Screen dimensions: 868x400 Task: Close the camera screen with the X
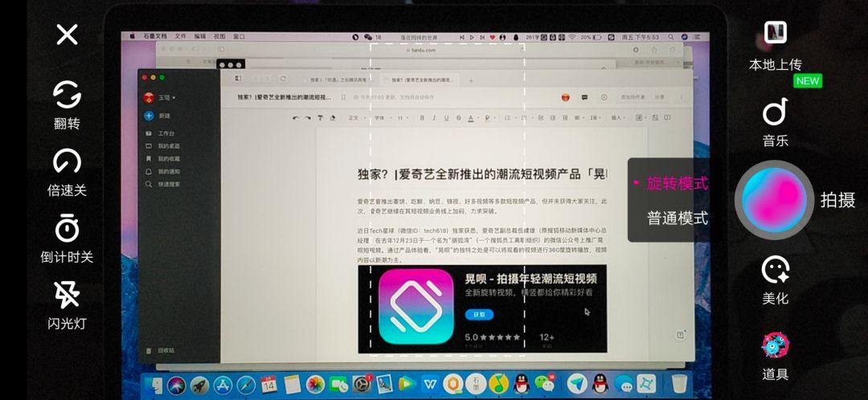pos(67,35)
